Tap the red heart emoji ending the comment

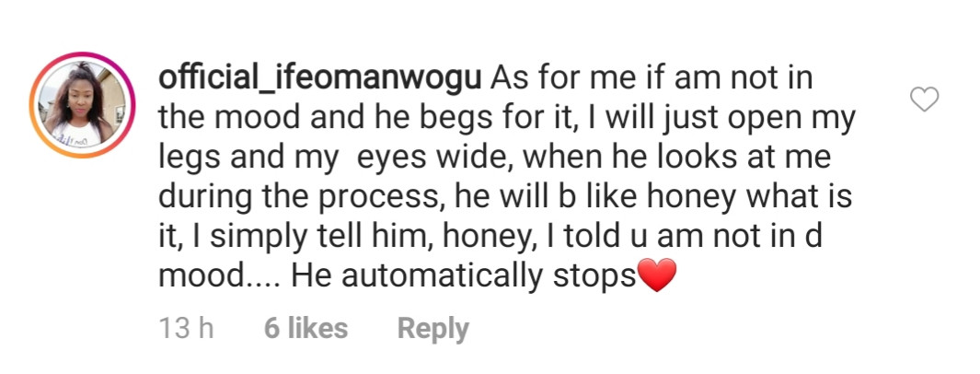657,275
